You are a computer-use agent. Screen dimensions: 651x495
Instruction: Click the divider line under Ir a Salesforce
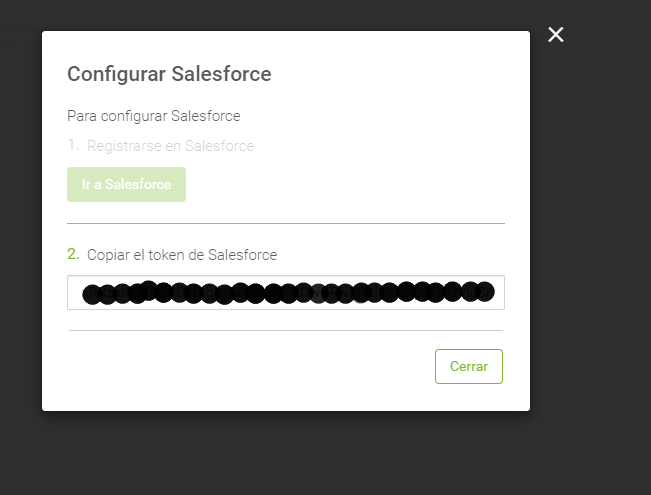(x=286, y=223)
